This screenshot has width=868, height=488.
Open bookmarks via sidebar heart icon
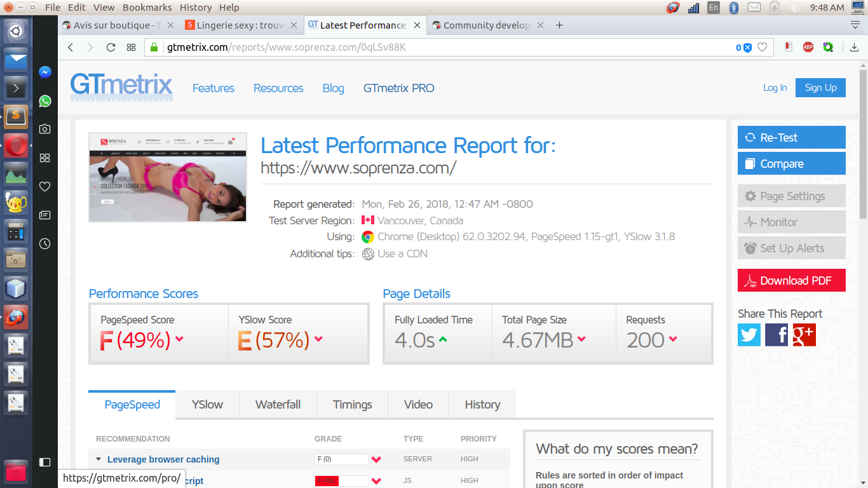pos(44,186)
